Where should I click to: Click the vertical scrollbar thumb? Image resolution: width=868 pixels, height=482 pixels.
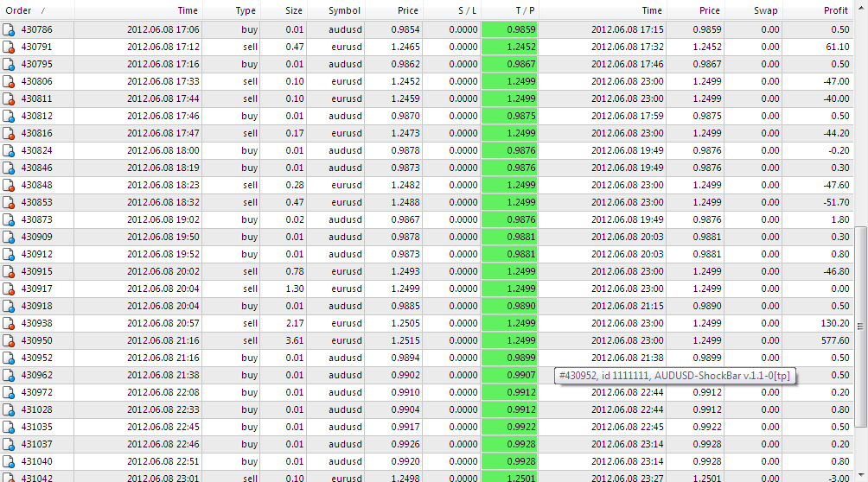[861, 327]
